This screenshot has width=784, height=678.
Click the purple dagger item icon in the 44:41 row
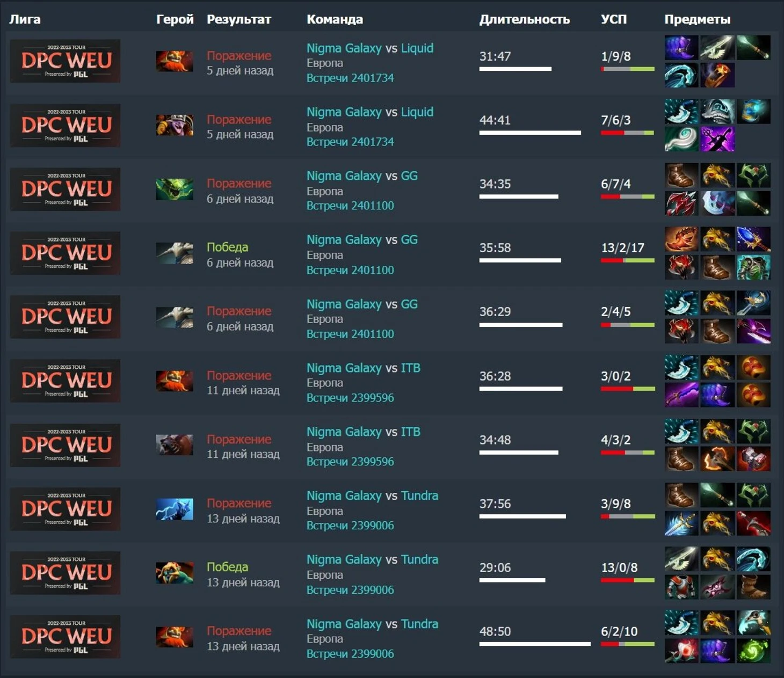(717, 139)
